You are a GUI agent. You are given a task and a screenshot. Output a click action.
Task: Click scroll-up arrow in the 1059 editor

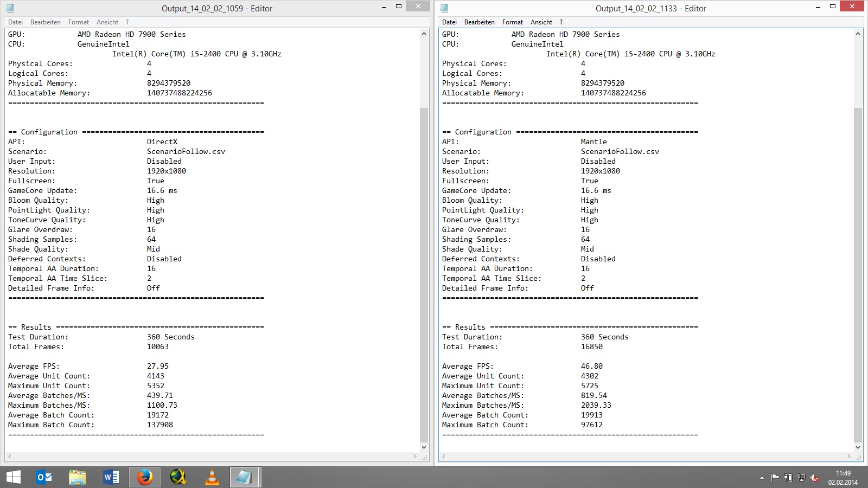point(424,34)
